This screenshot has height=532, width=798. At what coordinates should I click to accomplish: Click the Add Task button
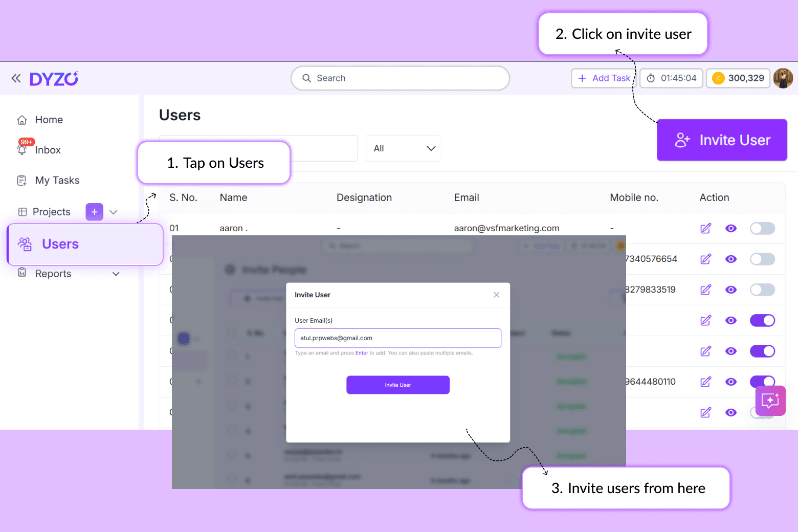(x=604, y=78)
